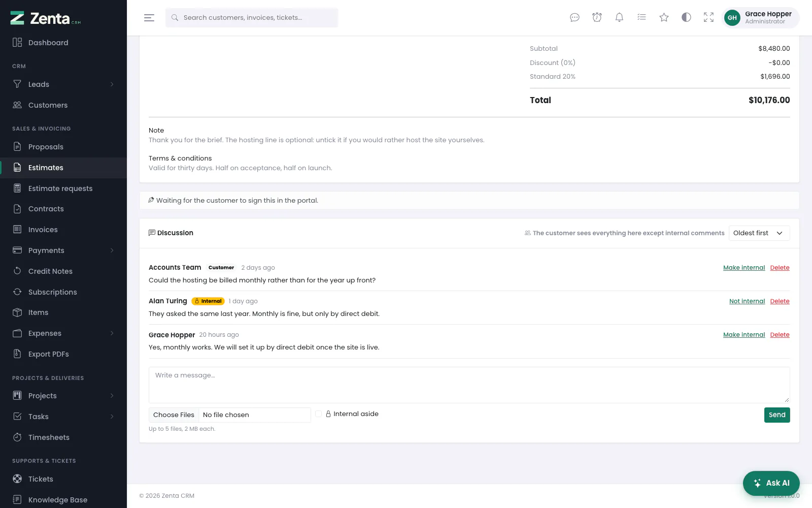The height and width of the screenshot is (508, 812).
Task: Open Knowledge Base in sidebar
Action: (x=63, y=500)
